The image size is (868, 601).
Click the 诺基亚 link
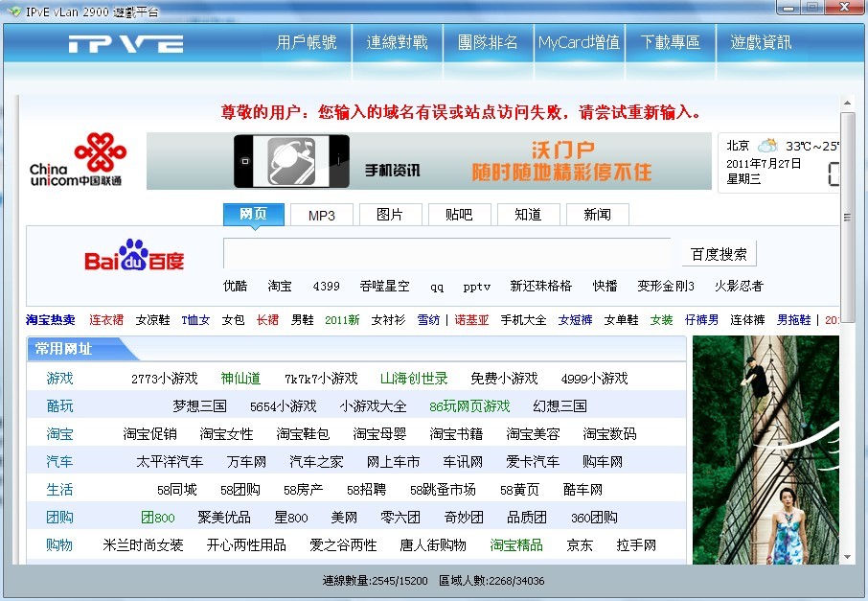pyautogui.click(x=471, y=319)
